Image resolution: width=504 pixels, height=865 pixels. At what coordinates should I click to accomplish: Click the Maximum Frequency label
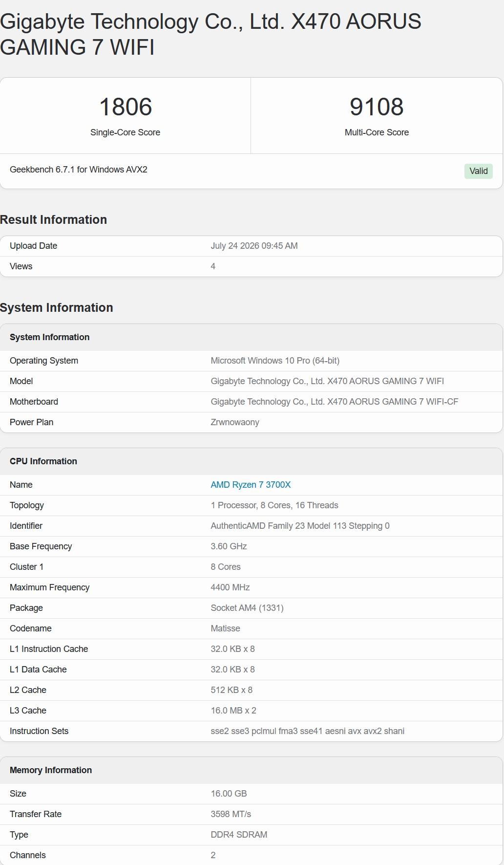click(x=49, y=587)
